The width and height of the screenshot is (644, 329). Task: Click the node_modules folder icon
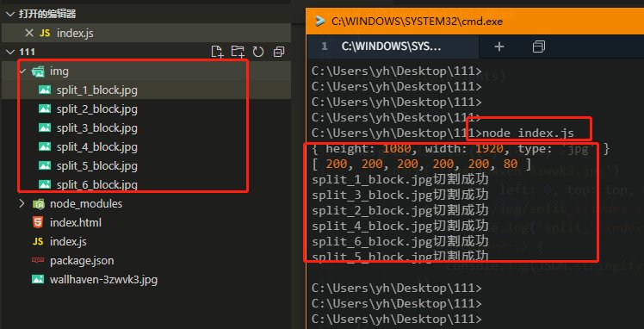[x=38, y=203]
